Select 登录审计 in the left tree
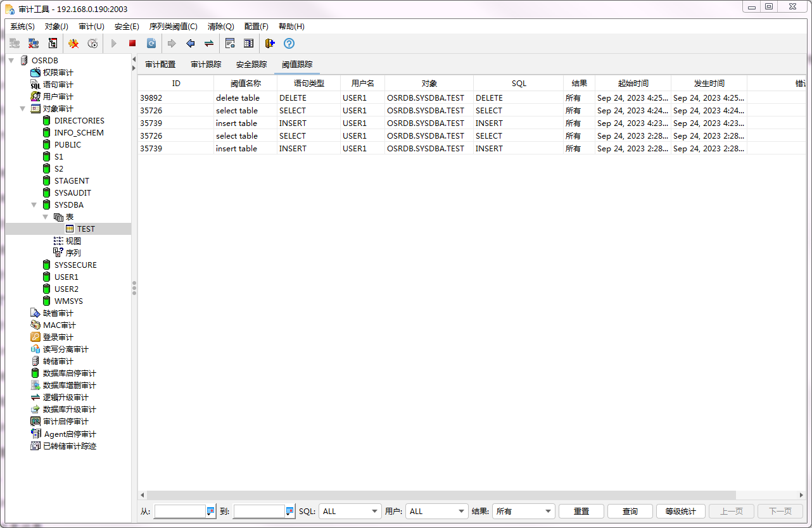Image resolution: width=812 pixels, height=528 pixels. pyautogui.click(x=58, y=337)
